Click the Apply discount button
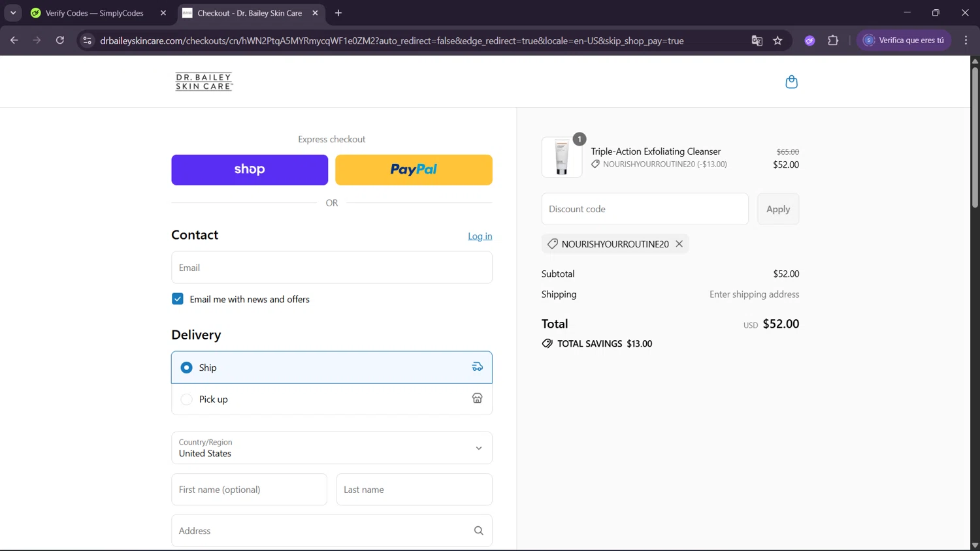Viewport: 980px width, 551px height. pyautogui.click(x=778, y=209)
